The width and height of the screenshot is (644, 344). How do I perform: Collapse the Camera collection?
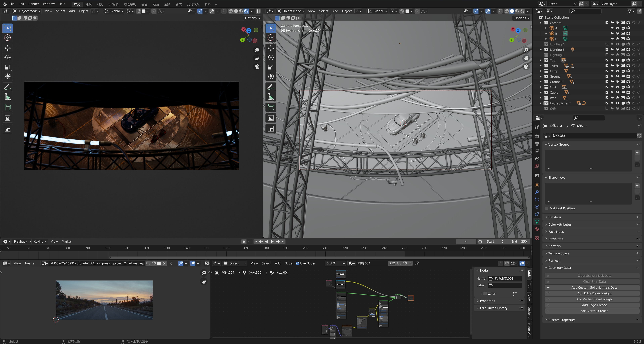(x=541, y=23)
